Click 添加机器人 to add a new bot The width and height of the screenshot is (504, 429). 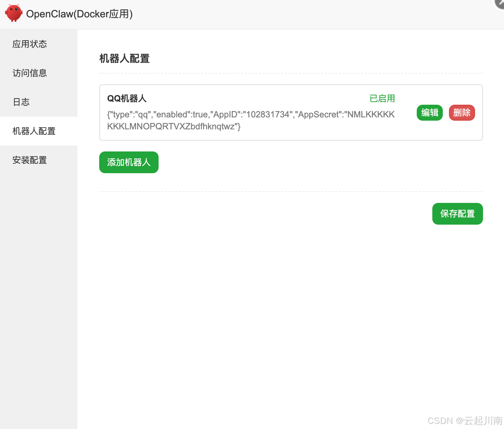click(x=129, y=162)
